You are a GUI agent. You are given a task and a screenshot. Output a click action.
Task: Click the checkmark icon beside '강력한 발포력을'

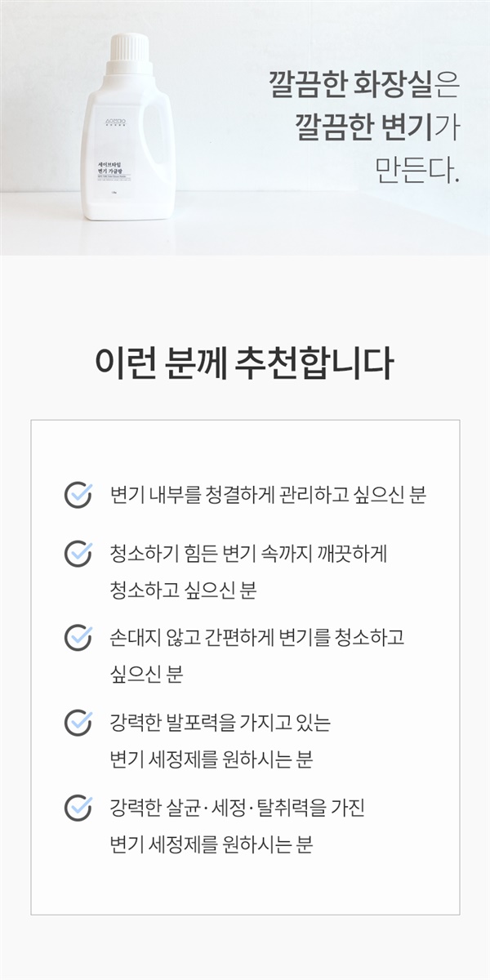click(78, 722)
